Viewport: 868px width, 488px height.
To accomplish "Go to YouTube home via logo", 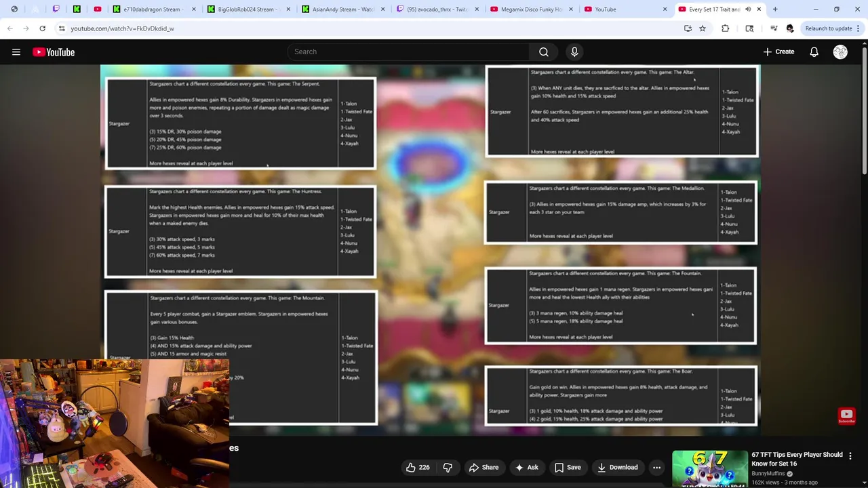I will (x=54, y=52).
